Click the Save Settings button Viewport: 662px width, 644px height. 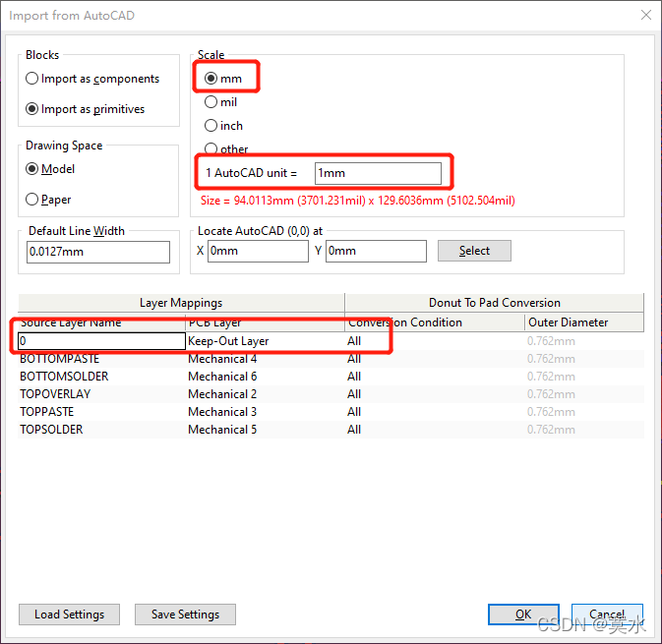[x=185, y=615]
